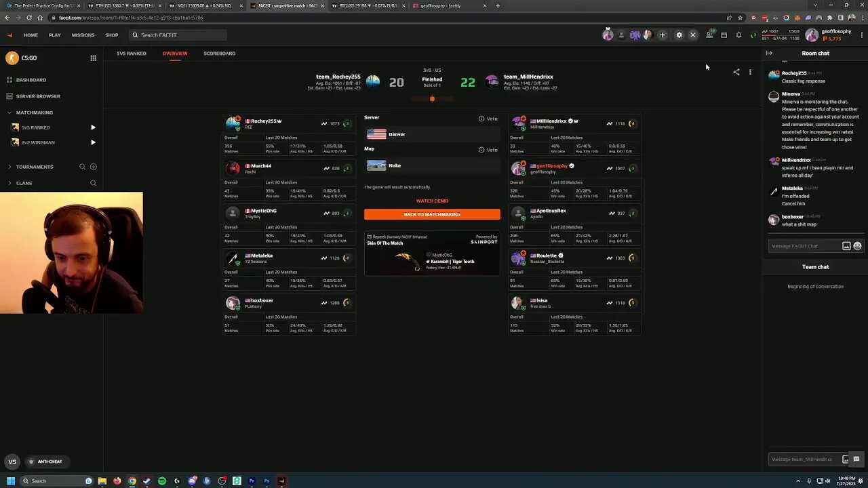Viewport: 868px width, 488px height.
Task: Click the emoji icon in room chat input
Action: click(857, 246)
